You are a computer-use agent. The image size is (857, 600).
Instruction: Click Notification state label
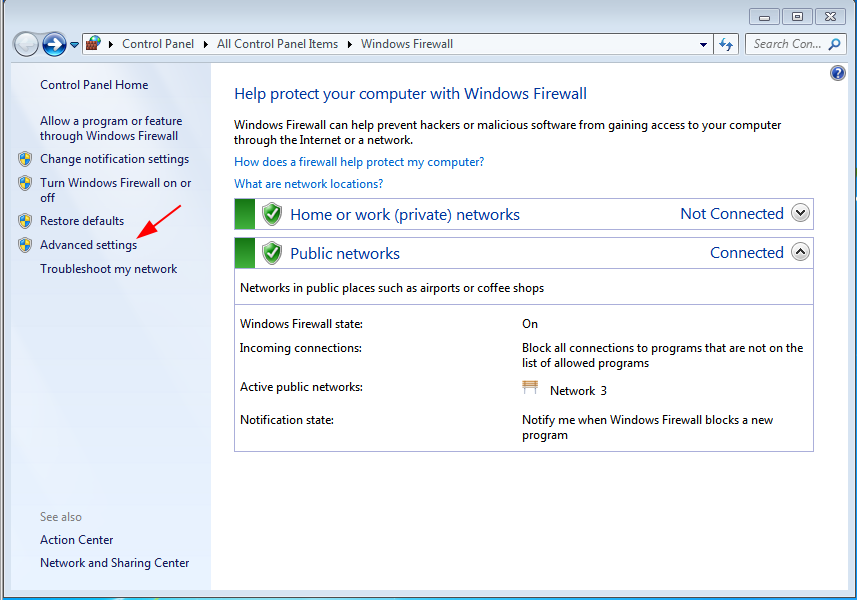286,420
